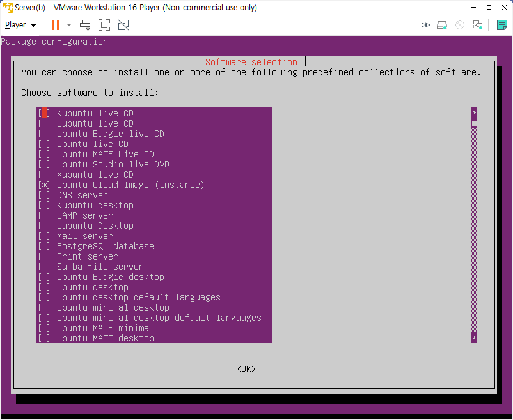Screen dimensions: 513x420
Task: Pause the virtual machine with the orange button
Action: tap(56, 25)
